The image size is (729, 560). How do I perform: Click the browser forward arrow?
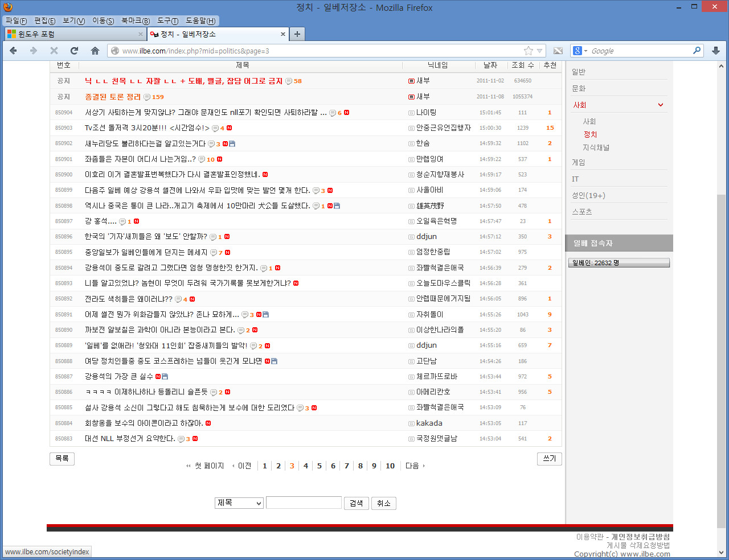click(x=34, y=51)
